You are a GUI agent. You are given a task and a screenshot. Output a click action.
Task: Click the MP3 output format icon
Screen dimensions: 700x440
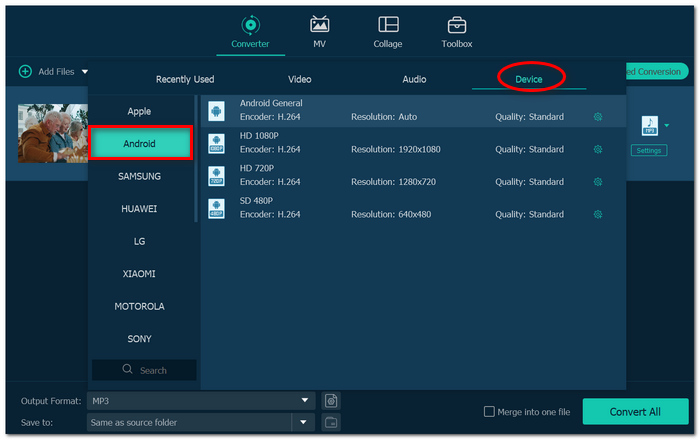(x=650, y=125)
